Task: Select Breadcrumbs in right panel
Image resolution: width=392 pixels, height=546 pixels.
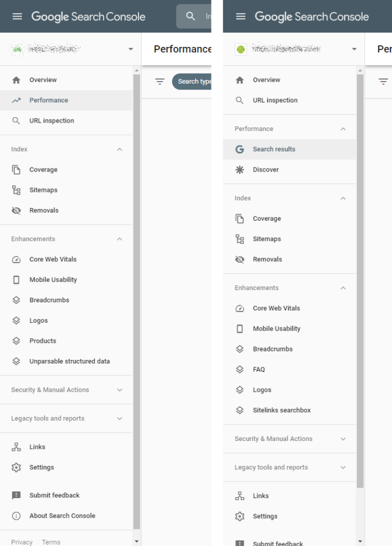Action: tap(289, 349)
